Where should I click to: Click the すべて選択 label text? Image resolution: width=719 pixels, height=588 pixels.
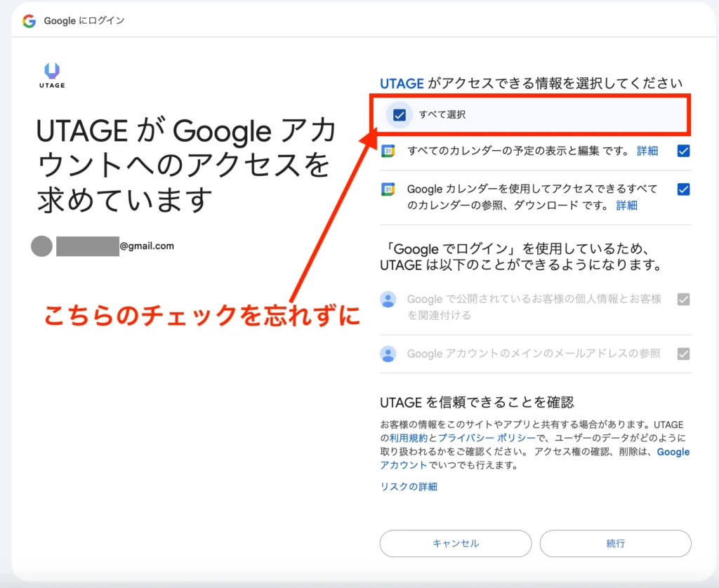(x=442, y=114)
